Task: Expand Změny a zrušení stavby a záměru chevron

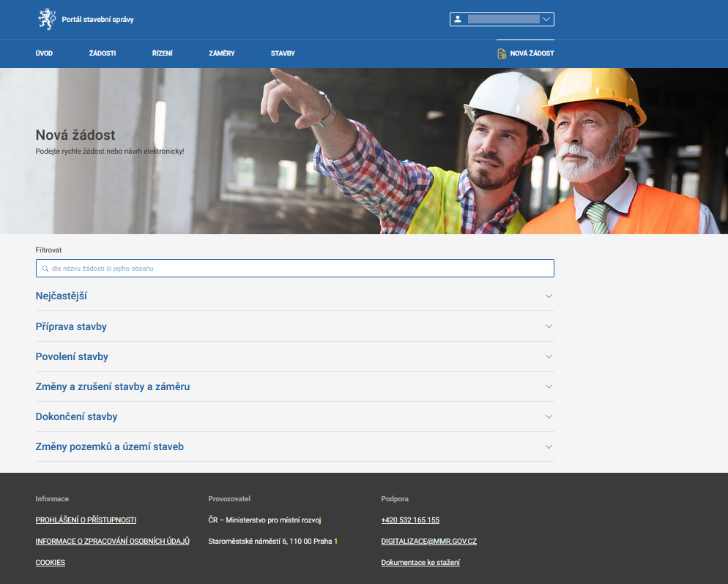Action: tap(549, 386)
